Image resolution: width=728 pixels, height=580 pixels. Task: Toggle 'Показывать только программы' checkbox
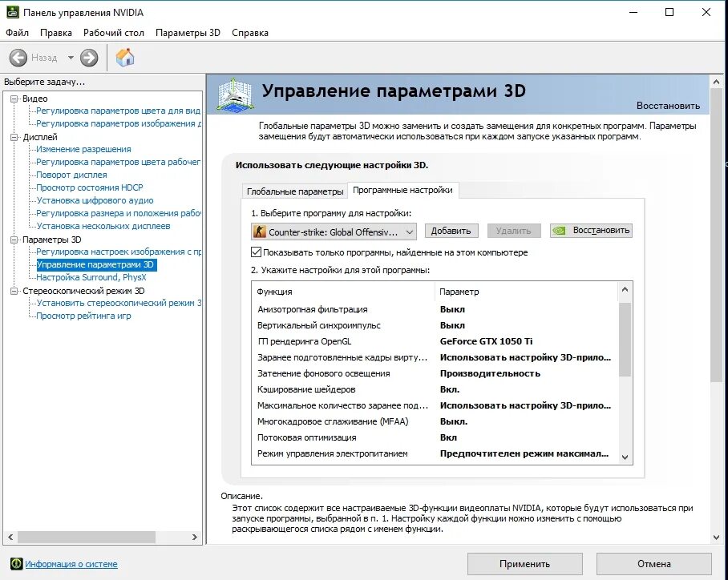point(256,252)
